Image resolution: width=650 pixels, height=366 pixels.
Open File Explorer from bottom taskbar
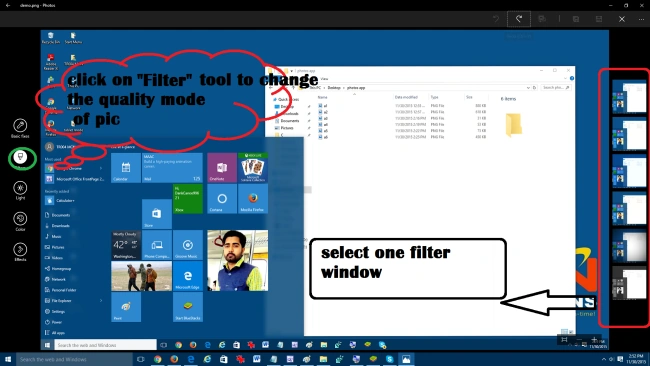pyautogui.click(x=323, y=359)
